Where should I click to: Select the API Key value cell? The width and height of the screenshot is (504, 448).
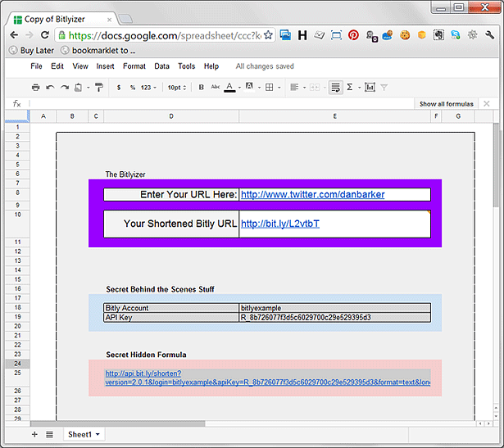[x=334, y=317]
